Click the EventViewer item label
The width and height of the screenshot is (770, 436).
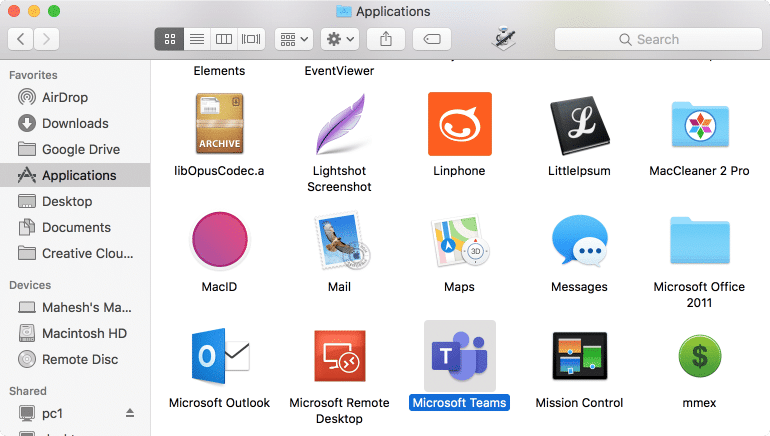coord(339,71)
